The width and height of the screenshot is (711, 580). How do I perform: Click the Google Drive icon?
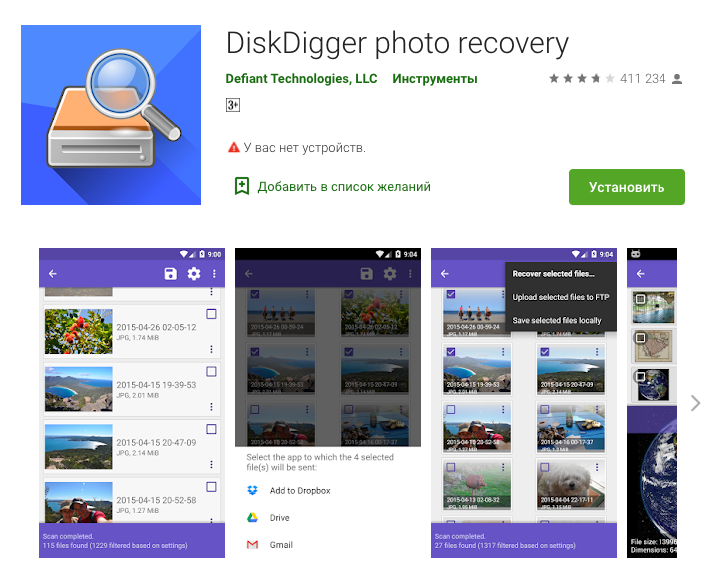(253, 517)
